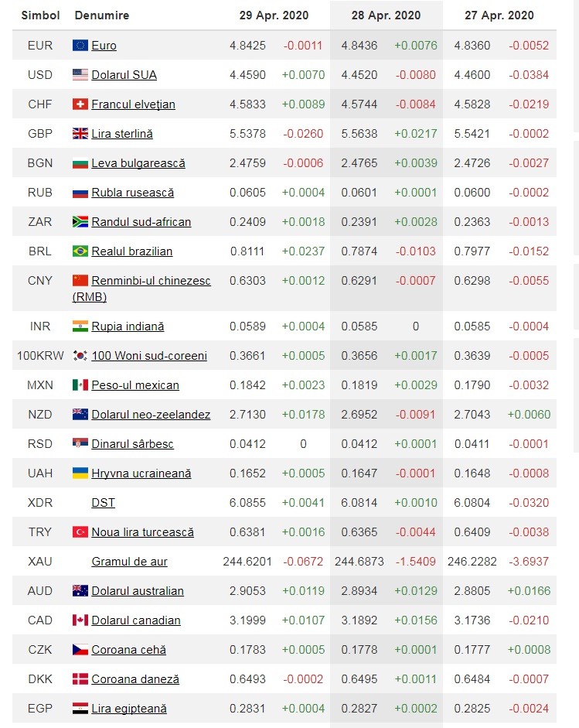Click the Danish flag icon

80,678
